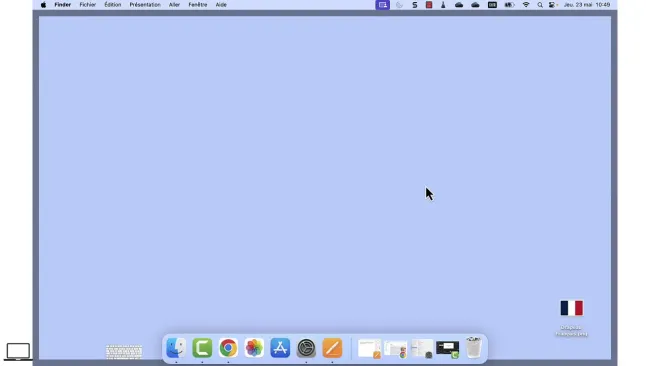Open Pages from the Dock
The height and width of the screenshot is (366, 650).
332,348
